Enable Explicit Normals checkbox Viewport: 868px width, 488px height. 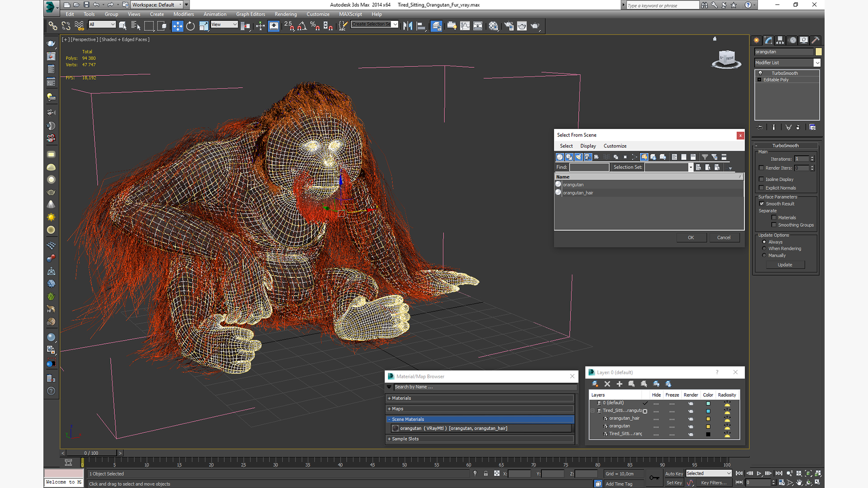coord(761,188)
